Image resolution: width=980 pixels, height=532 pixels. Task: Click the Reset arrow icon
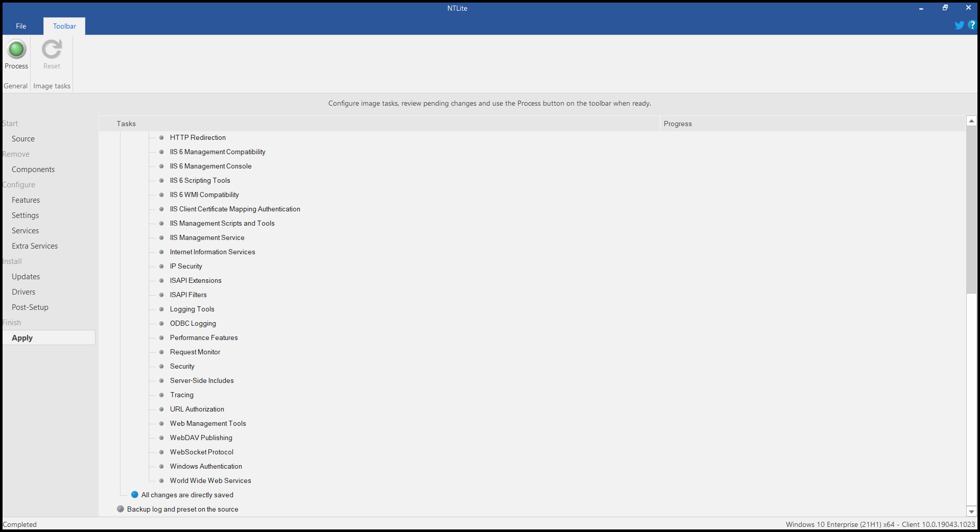pyautogui.click(x=52, y=50)
